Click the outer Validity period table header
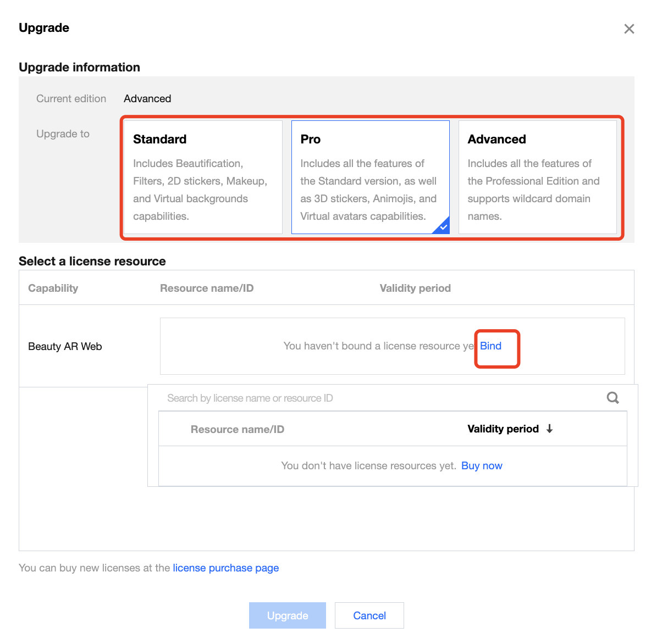 415,288
